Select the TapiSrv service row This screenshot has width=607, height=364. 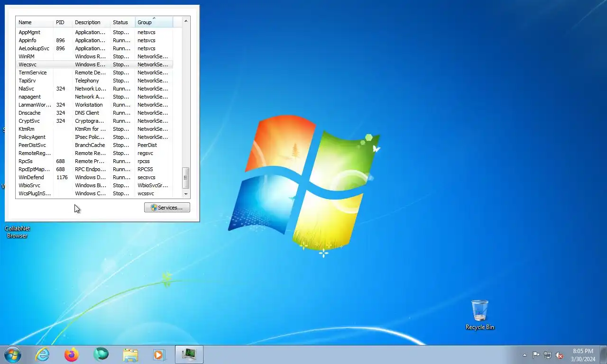pos(94,81)
